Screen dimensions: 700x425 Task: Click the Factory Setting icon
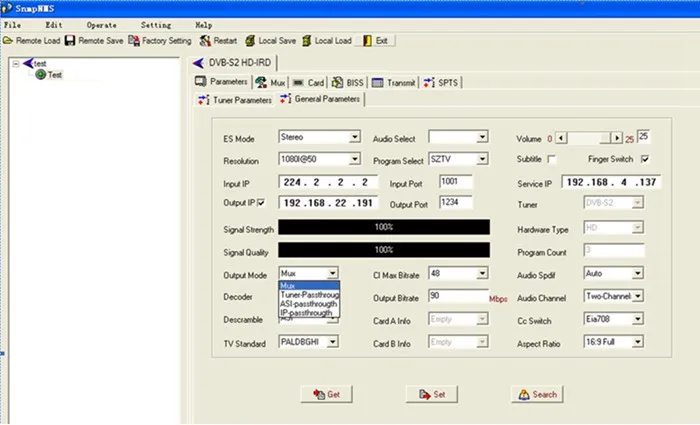point(134,41)
